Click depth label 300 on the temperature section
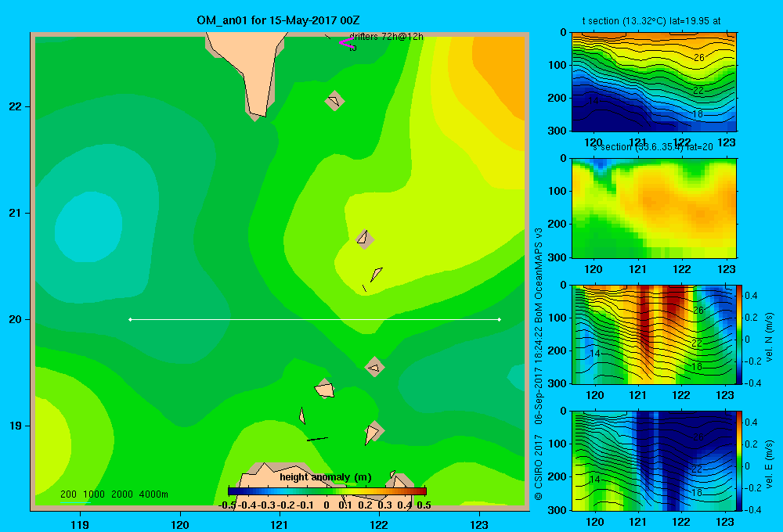The height and width of the screenshot is (532, 783). pyautogui.click(x=557, y=130)
